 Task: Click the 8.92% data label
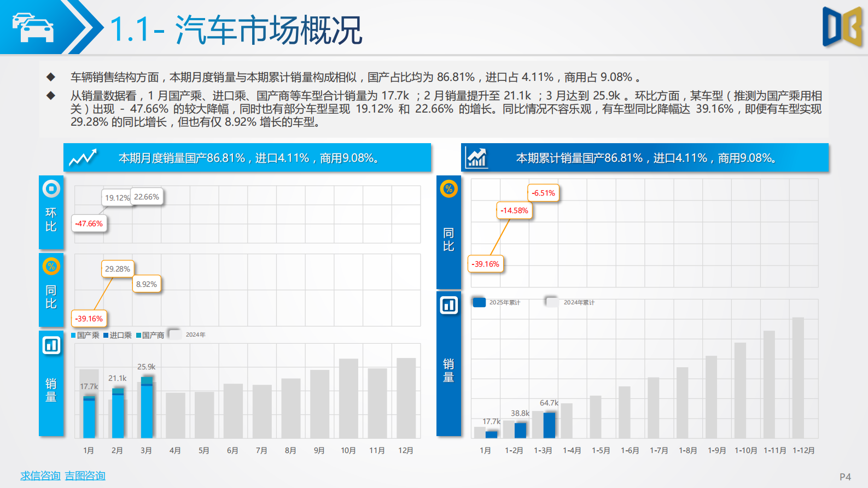[x=147, y=284]
